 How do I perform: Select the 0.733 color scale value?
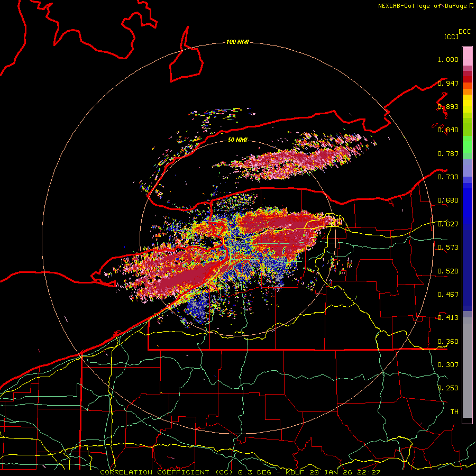pyautogui.click(x=448, y=177)
